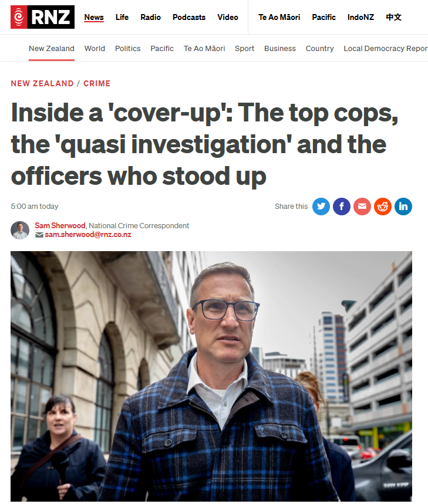Open the News main menu item
Viewport: 428px width, 504px height.
(x=94, y=18)
